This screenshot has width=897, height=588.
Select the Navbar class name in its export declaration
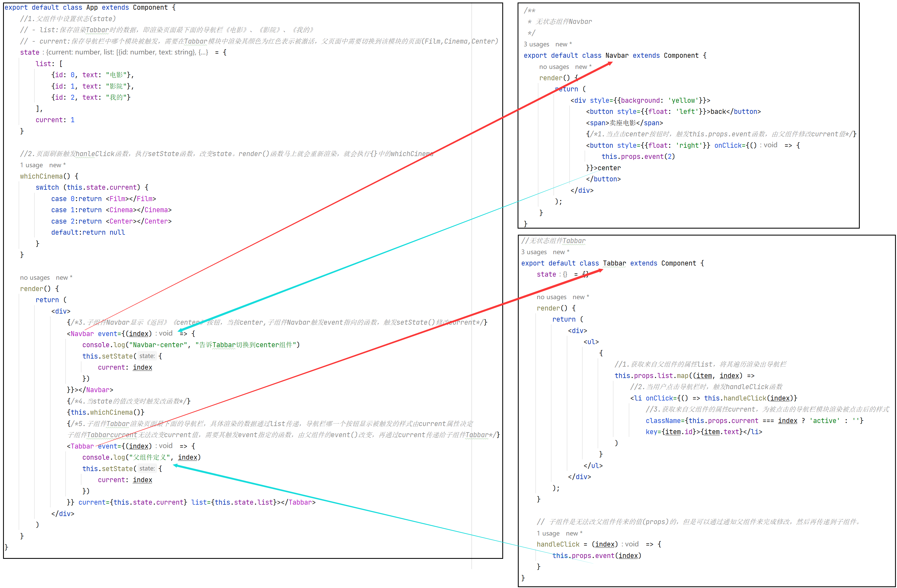click(617, 55)
